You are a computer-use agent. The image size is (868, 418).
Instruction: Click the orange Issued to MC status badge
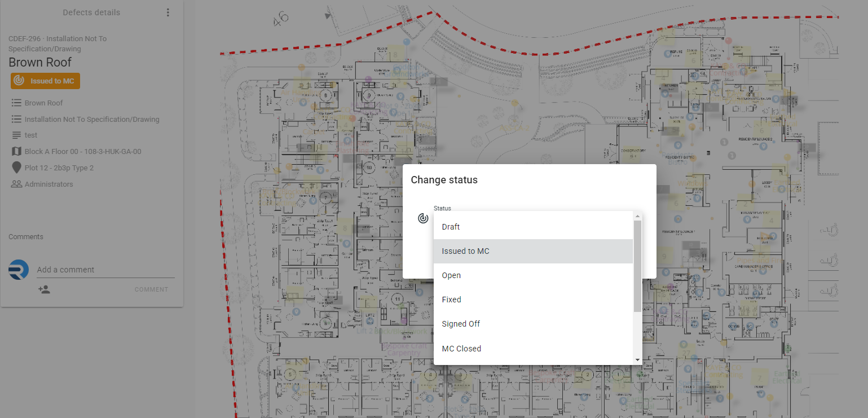[45, 81]
